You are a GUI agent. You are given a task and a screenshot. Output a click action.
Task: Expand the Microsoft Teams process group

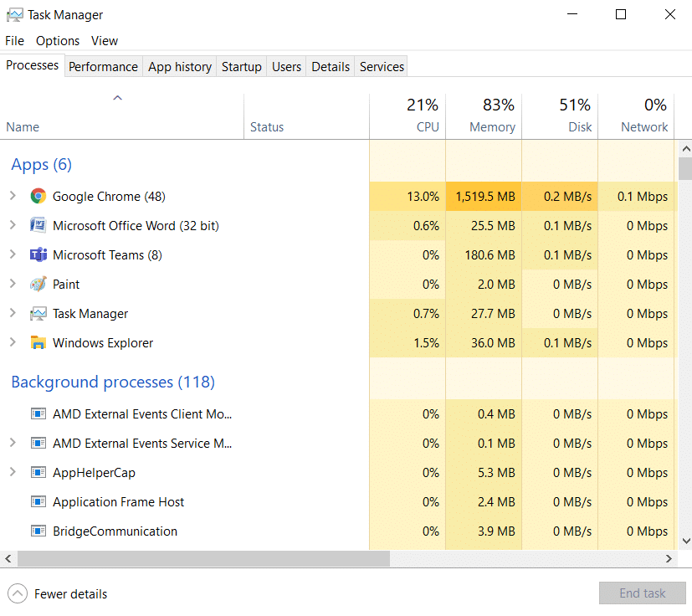pyautogui.click(x=13, y=254)
